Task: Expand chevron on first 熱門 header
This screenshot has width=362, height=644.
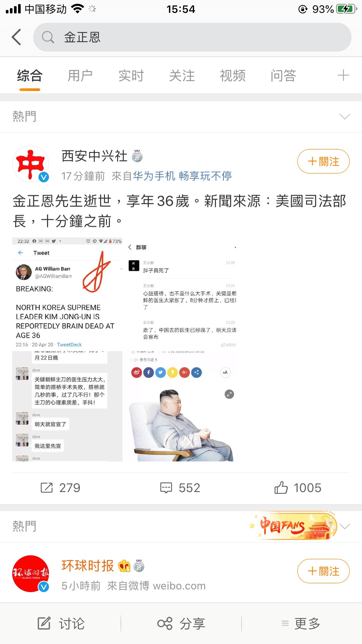Action: click(345, 117)
